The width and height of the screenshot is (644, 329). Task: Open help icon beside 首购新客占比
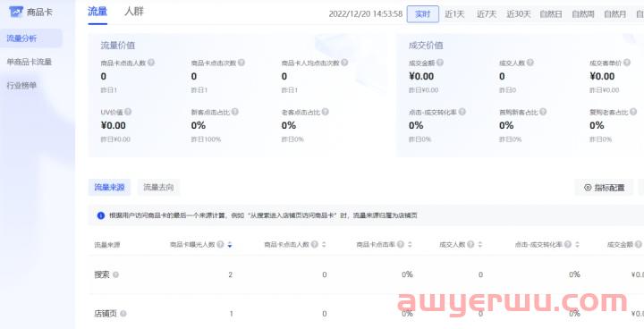pyautogui.click(x=543, y=112)
